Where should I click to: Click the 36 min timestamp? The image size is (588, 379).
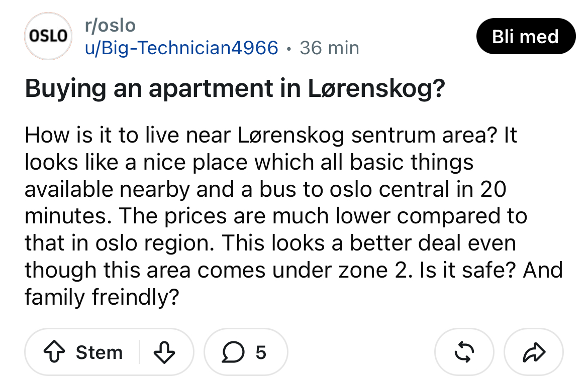[329, 48]
